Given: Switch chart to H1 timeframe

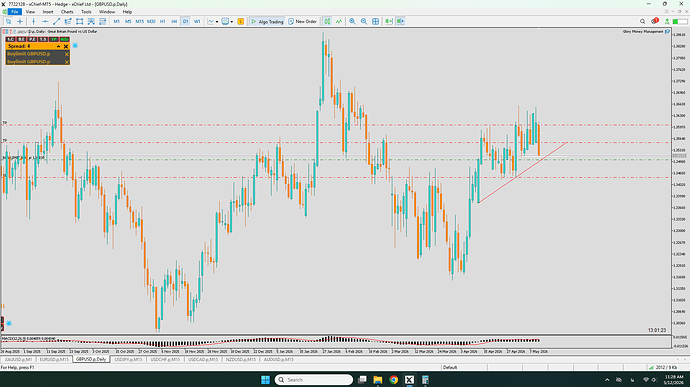Looking at the screenshot, I should 163,21.
